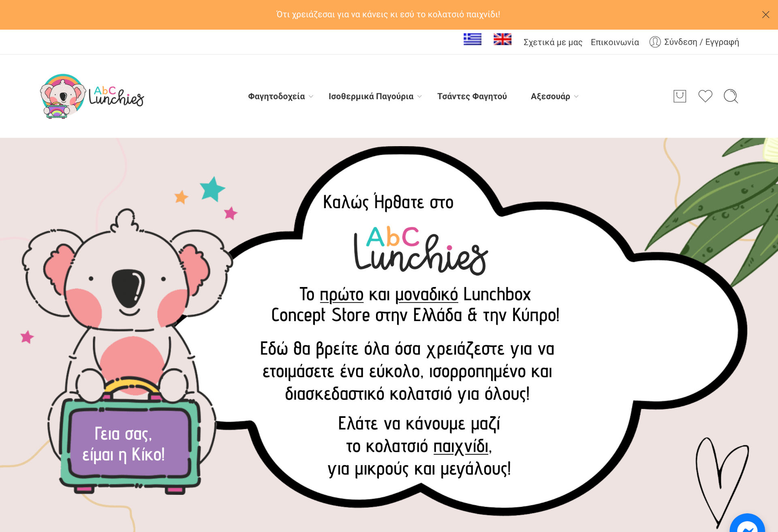Expand the Φαγητοδοχεία dropdown menu
Viewport: 778px width, 532px height.
coord(280,96)
